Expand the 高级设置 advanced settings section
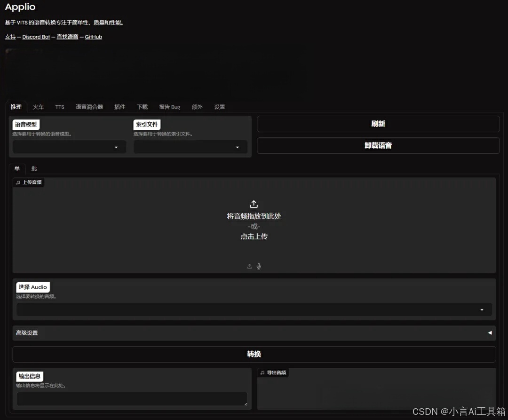Image resolution: width=508 pixels, height=420 pixels. click(254, 333)
